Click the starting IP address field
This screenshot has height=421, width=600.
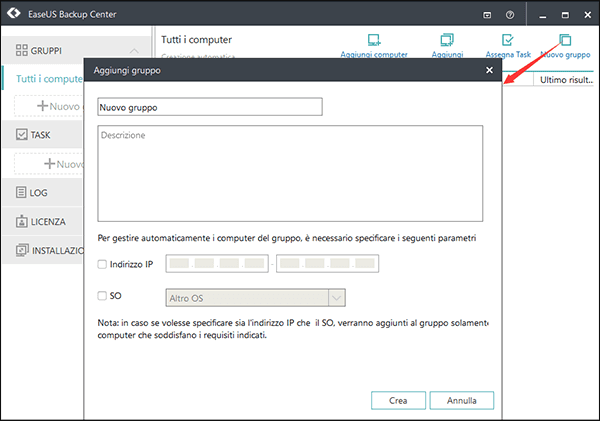coord(217,263)
